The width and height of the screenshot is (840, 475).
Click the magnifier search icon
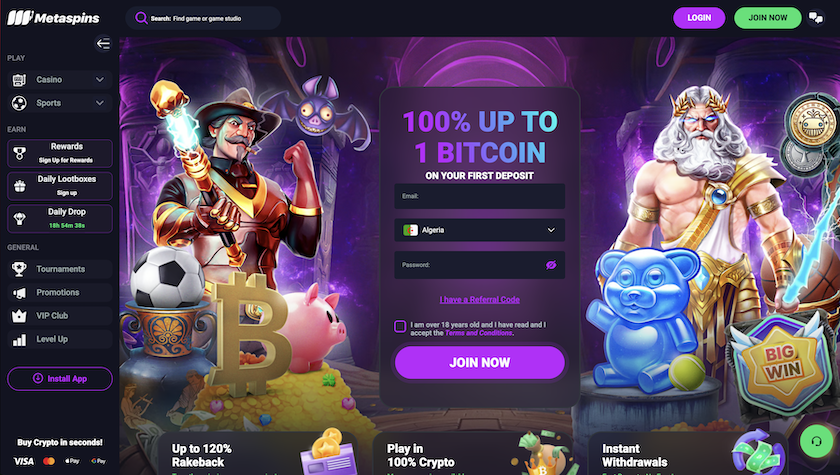[x=141, y=18]
